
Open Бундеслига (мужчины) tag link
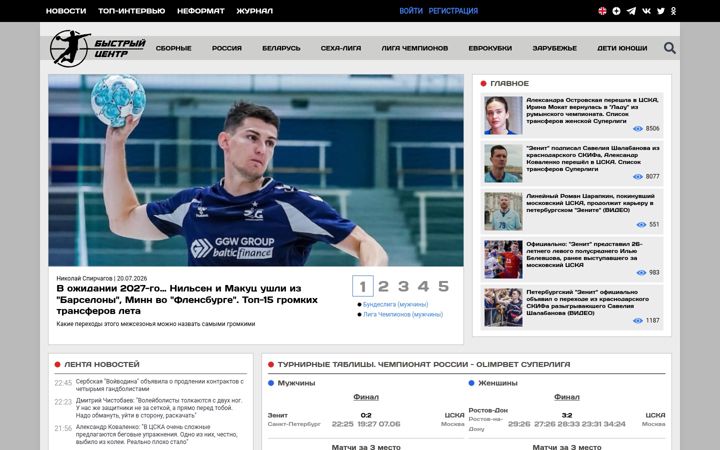395,304
